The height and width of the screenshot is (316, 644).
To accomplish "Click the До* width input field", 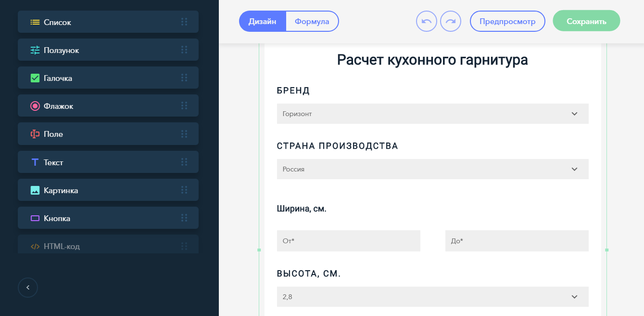I will point(517,241).
